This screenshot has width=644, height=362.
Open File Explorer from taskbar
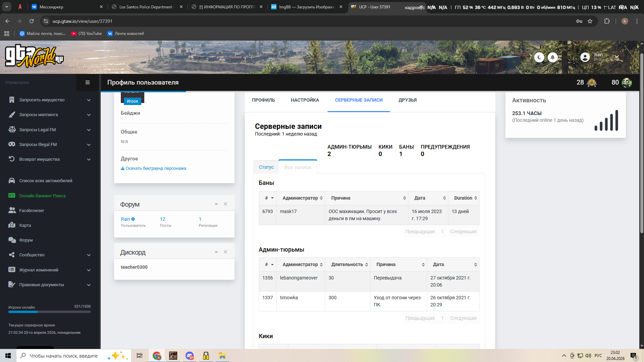click(x=222, y=356)
